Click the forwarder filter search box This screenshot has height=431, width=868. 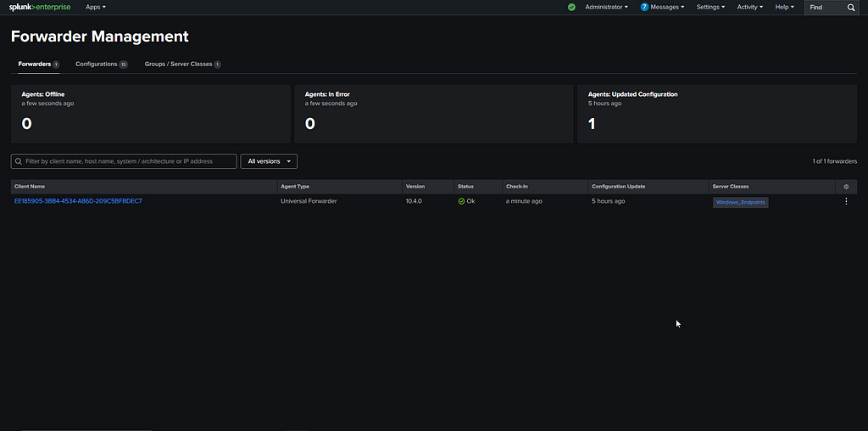[x=124, y=161]
